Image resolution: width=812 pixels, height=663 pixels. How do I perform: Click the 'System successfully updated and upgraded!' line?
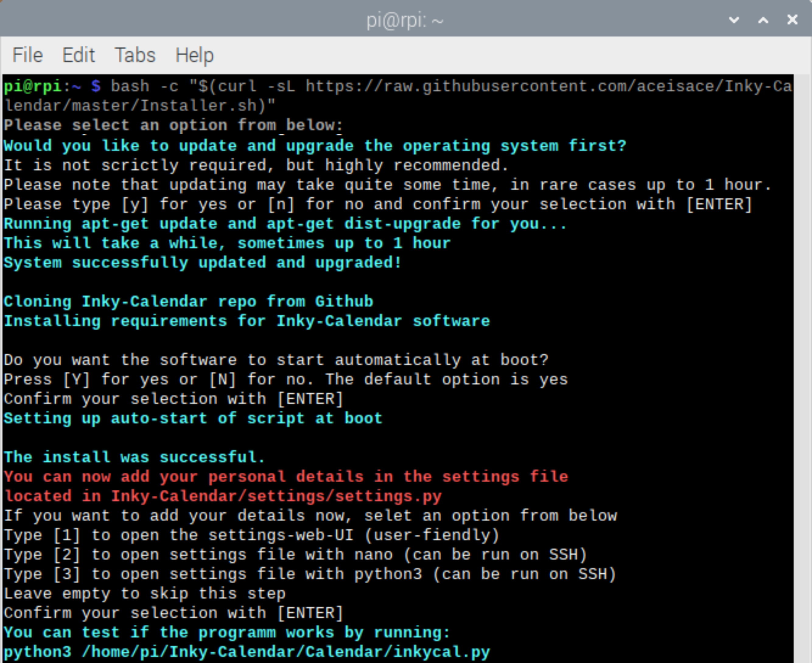(x=202, y=263)
